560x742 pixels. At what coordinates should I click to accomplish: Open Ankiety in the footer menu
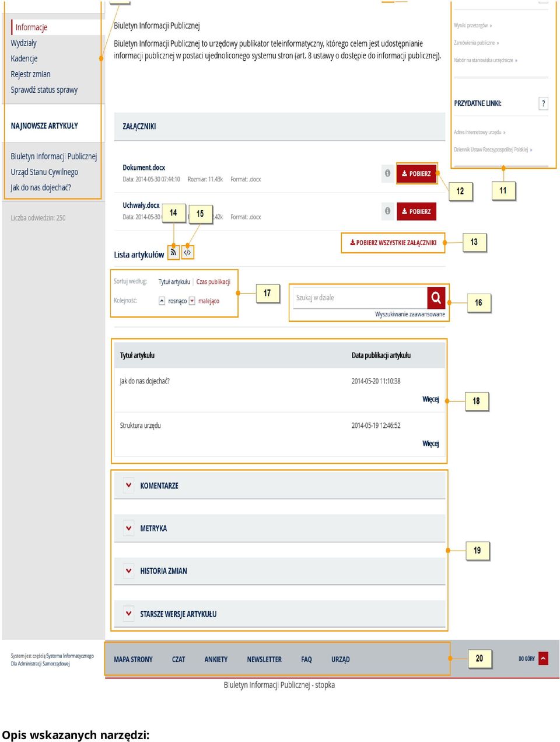coord(216,659)
